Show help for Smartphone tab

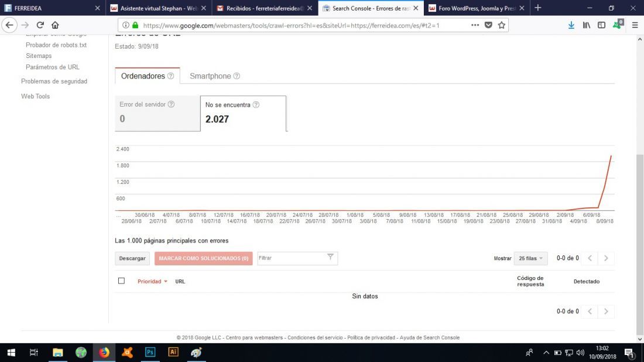click(237, 76)
